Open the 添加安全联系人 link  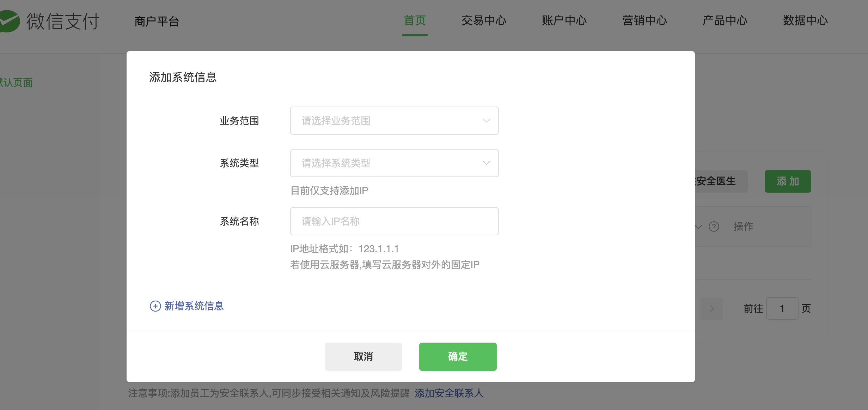449,393
